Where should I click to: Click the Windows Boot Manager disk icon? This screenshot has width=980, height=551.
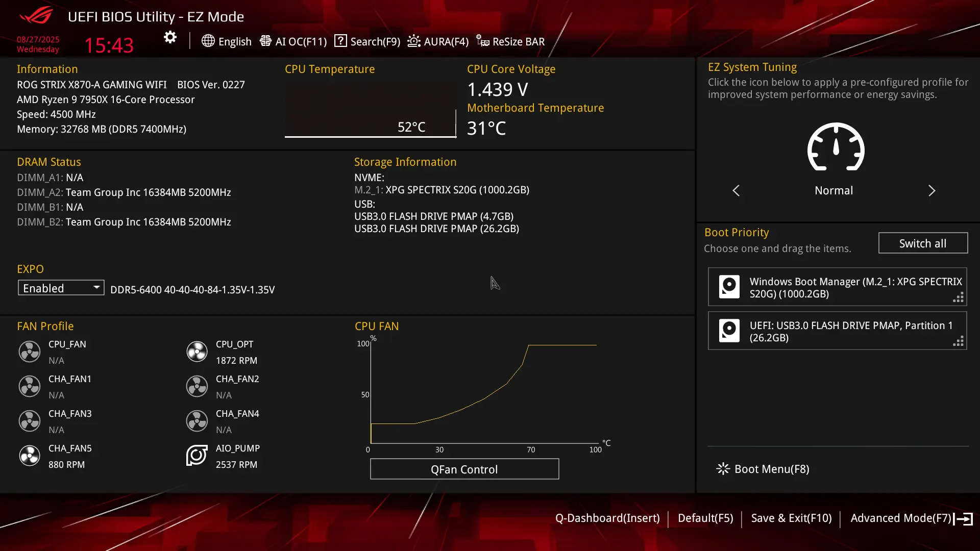click(729, 287)
